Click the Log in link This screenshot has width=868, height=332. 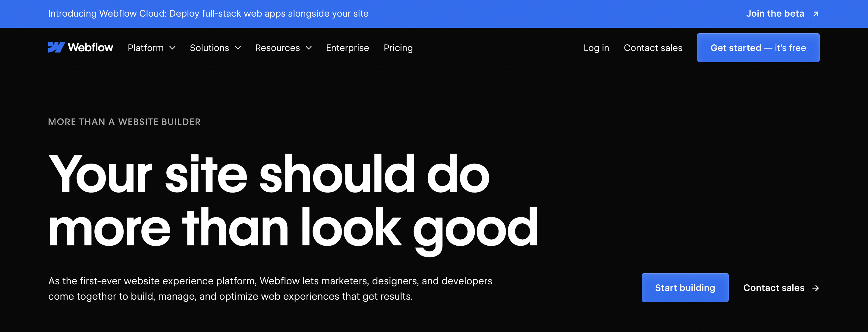coord(596,48)
